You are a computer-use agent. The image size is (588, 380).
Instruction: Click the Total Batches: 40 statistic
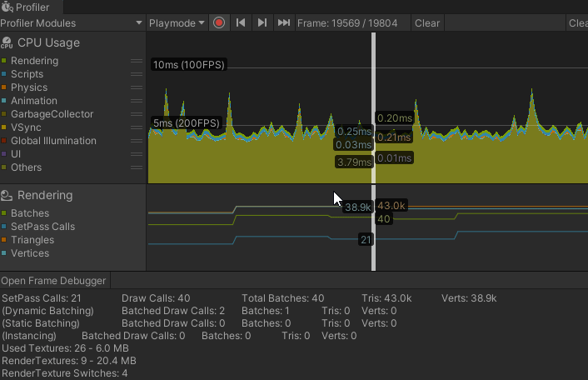pyautogui.click(x=282, y=298)
